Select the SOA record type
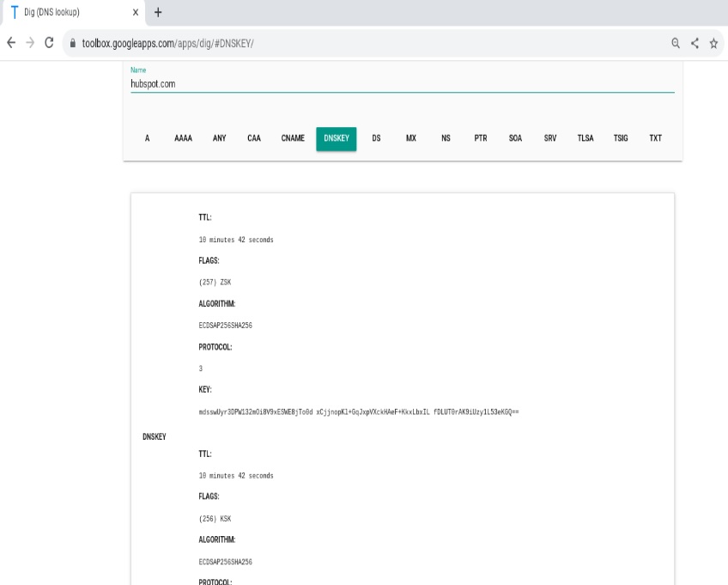 coord(515,138)
